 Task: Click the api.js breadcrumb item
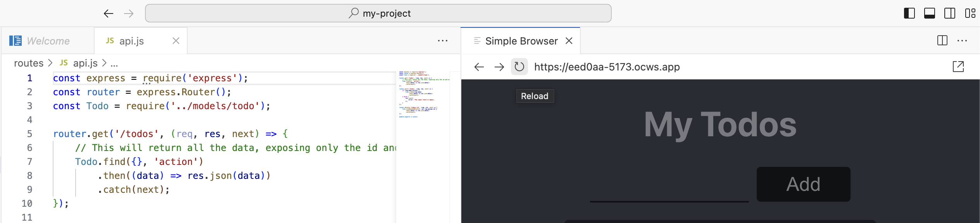coord(85,63)
